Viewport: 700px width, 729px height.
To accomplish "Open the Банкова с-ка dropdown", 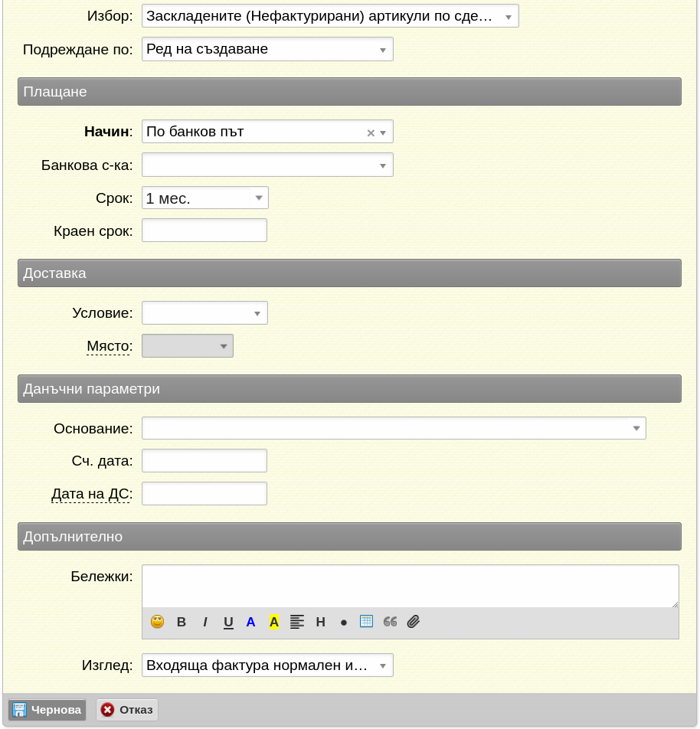I will [267, 165].
